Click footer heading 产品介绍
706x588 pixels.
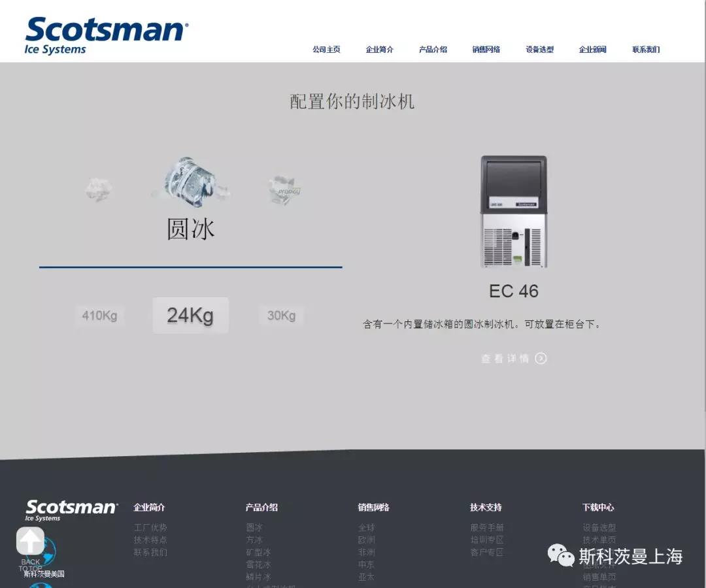click(x=261, y=508)
